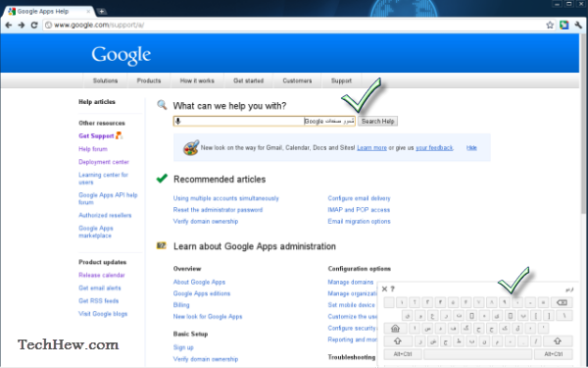
Task: Open the Solutions menu item
Action: [106, 80]
